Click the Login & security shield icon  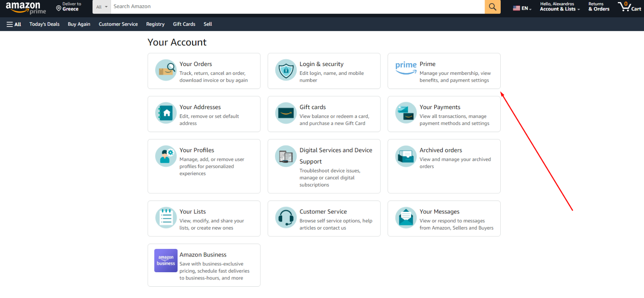[x=286, y=70]
